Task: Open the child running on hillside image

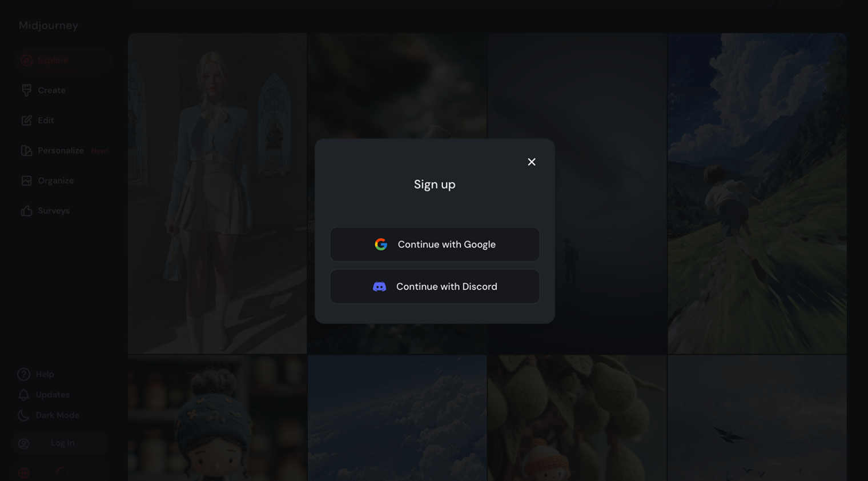Action: (757, 193)
